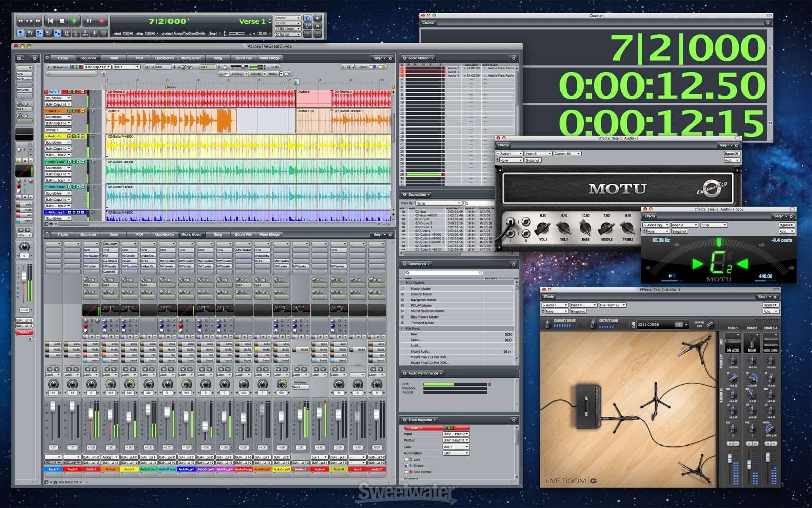Toggle the metronome click button in the transport
The width and height of the screenshot is (812, 508).
point(308,18)
